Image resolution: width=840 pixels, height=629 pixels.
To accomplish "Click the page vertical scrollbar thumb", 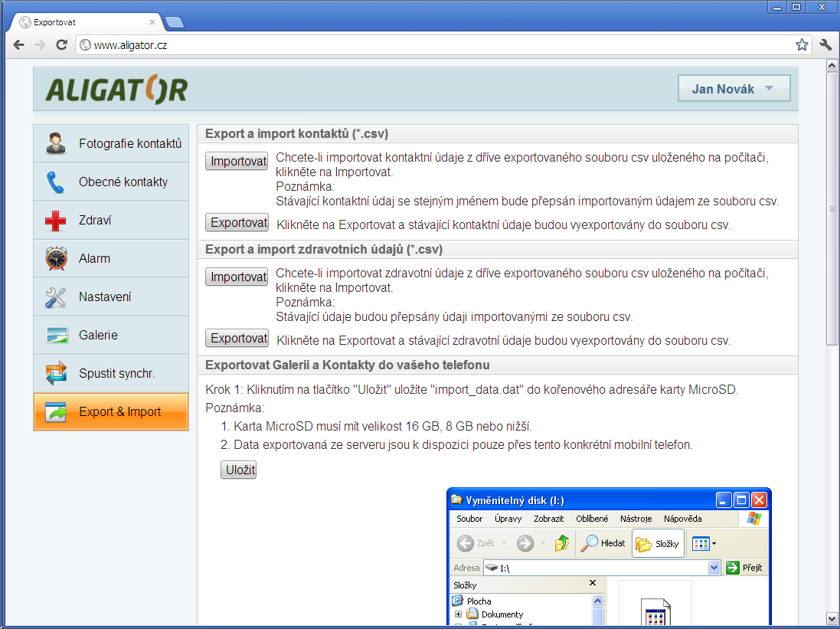I will tap(832, 209).
